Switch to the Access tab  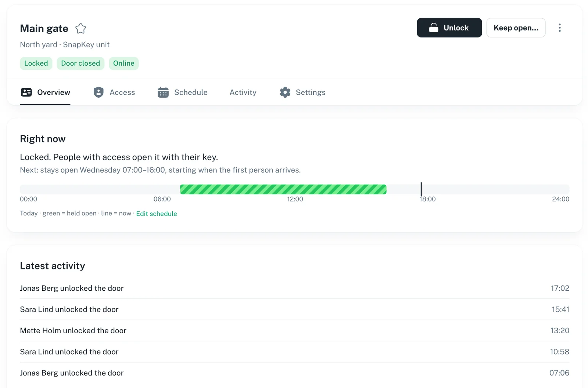114,93
